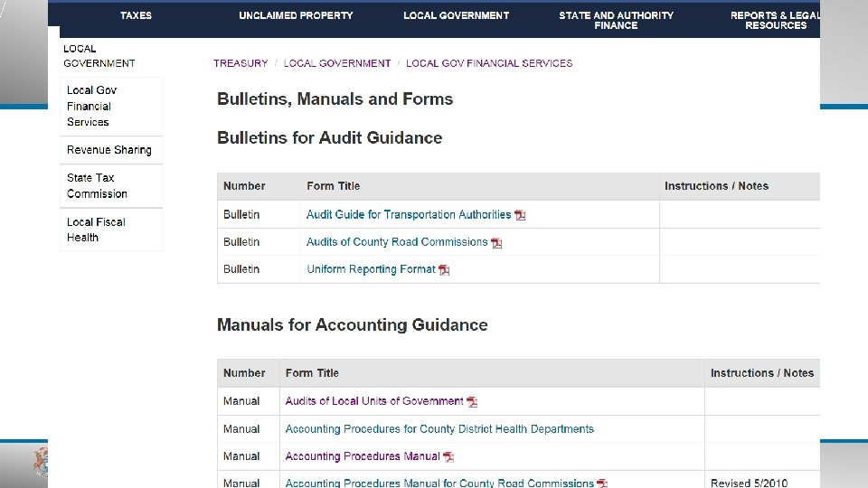Click PDF icon next to Audit Guide for Transportation Authorities
Image resolution: width=868 pixels, height=488 pixels.
(520, 215)
